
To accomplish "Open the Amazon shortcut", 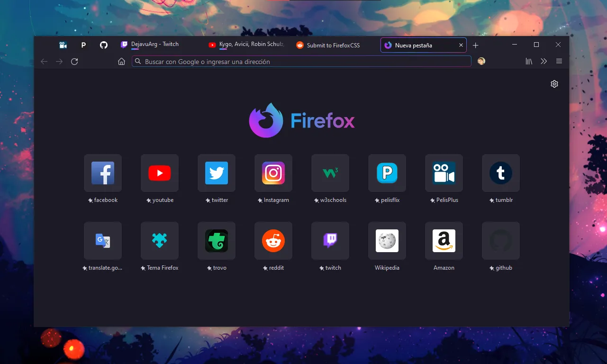I will pos(444,241).
